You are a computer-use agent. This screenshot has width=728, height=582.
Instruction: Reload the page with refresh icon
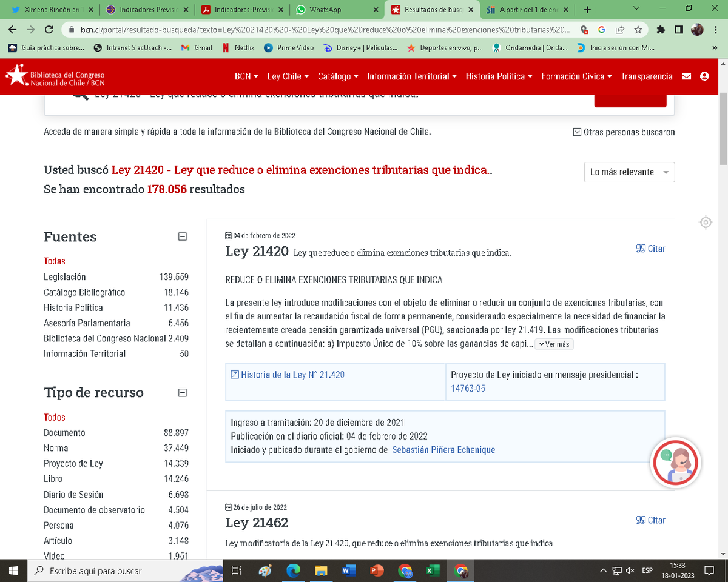[50, 29]
